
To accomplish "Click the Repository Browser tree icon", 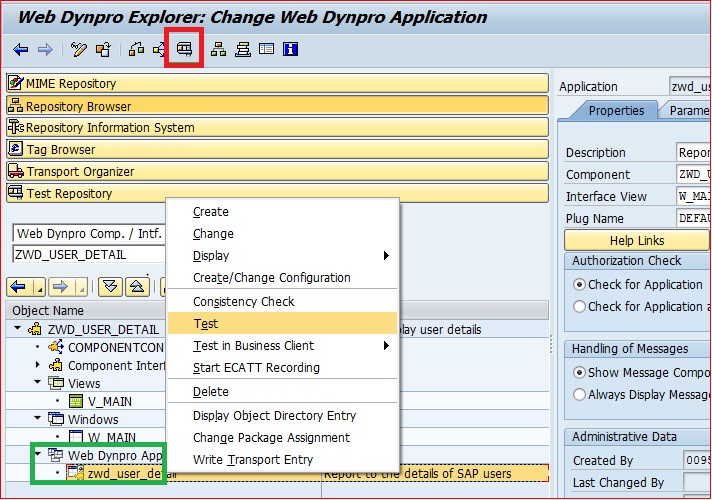I will 15,105.
